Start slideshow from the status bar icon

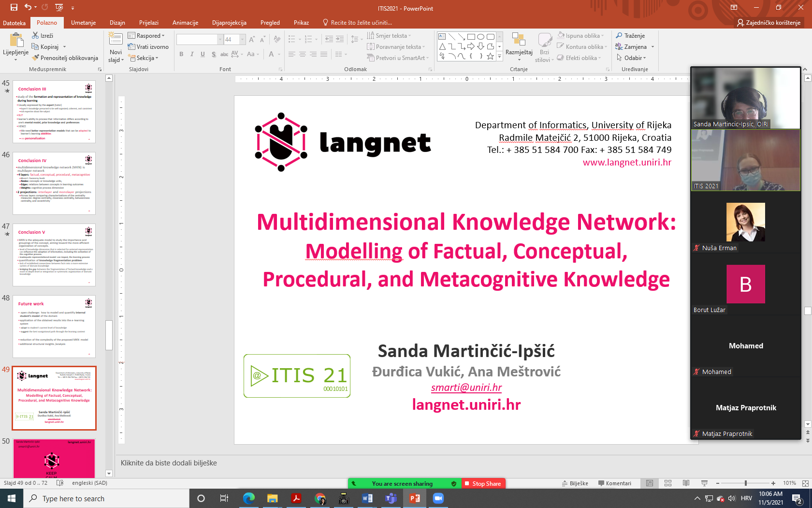tap(704, 483)
